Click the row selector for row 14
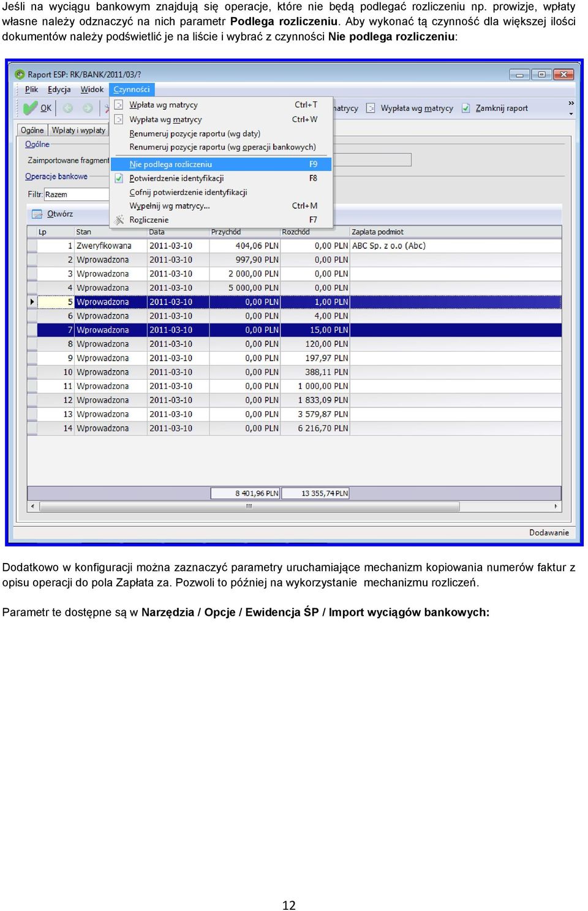Viewport: 588px width, 911px height. (x=32, y=429)
